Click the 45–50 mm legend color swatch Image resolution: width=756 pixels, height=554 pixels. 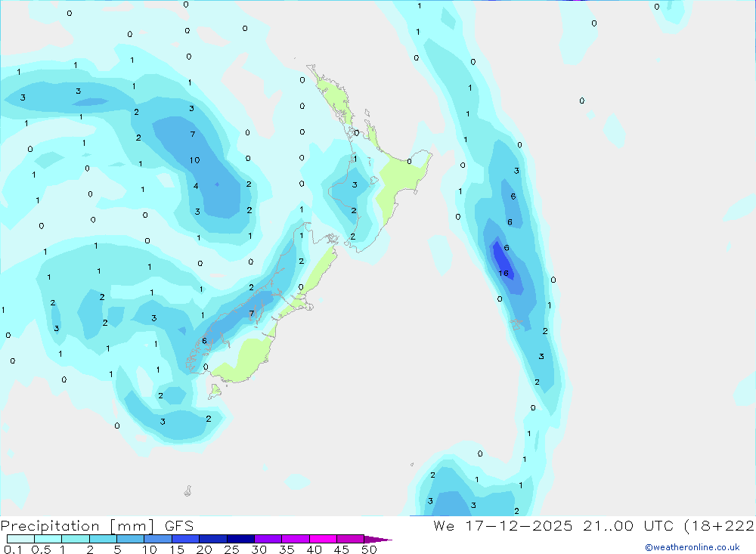pyautogui.click(x=351, y=539)
